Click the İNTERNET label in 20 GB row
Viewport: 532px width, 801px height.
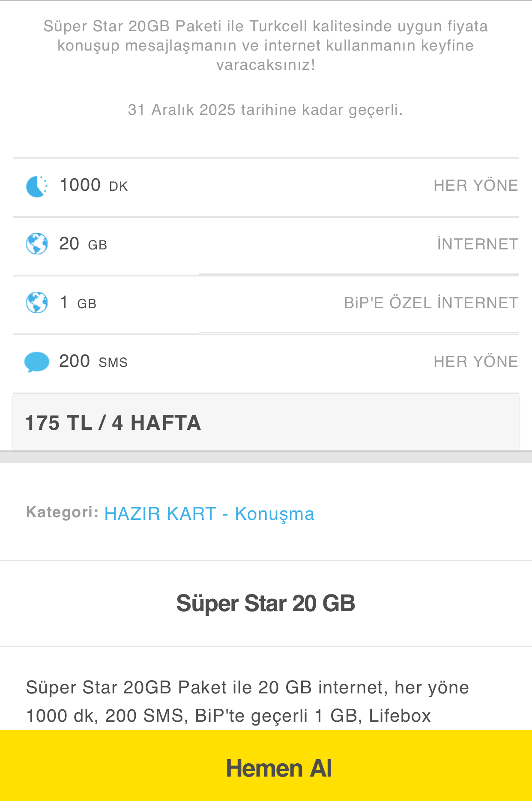point(477,244)
